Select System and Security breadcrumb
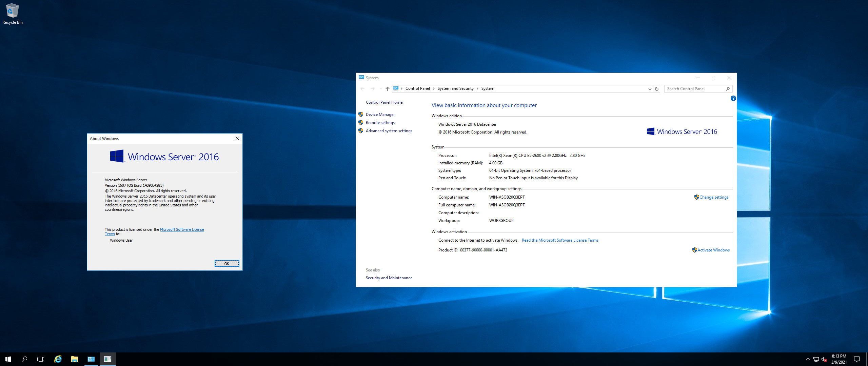 (x=455, y=88)
